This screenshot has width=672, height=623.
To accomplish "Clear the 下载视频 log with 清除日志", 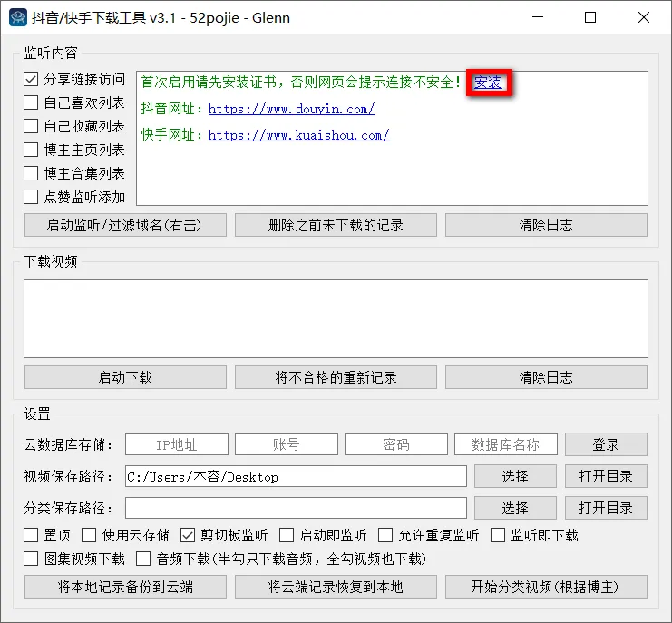I will tap(546, 377).
